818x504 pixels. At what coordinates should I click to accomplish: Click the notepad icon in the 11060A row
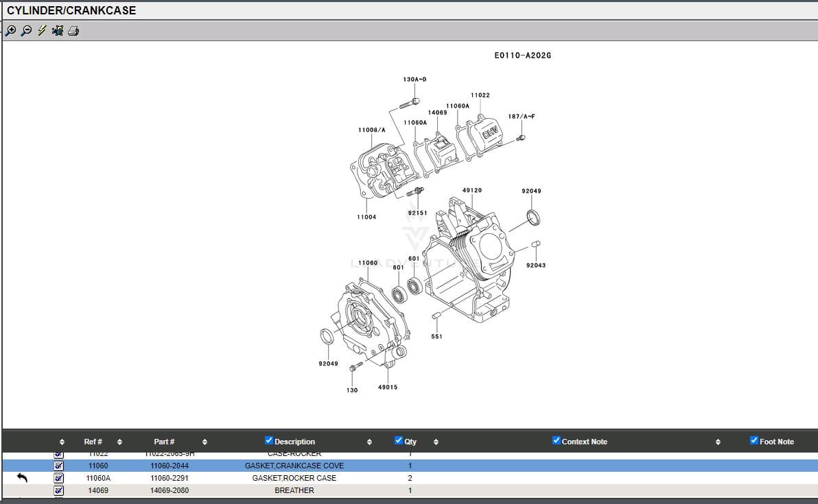tap(58, 478)
